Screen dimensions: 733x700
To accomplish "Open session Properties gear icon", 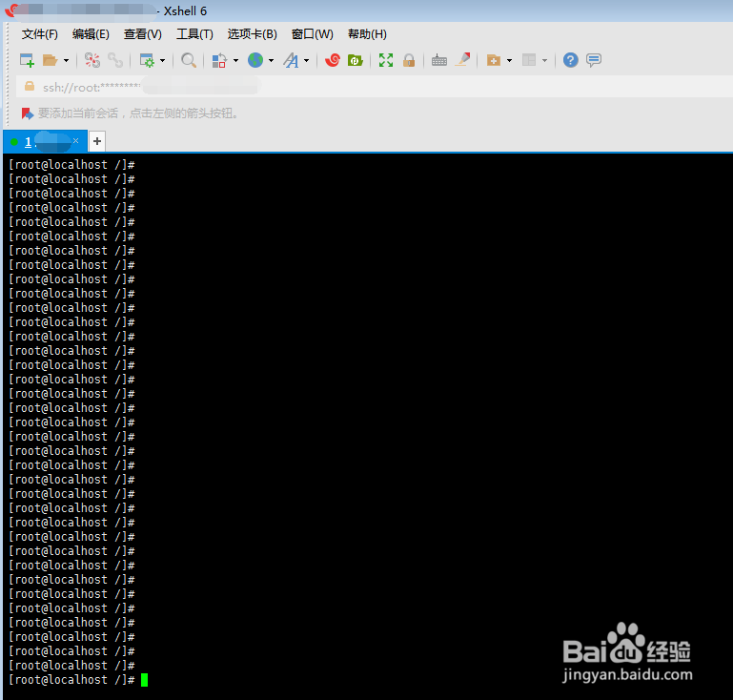I will pyautogui.click(x=147, y=60).
